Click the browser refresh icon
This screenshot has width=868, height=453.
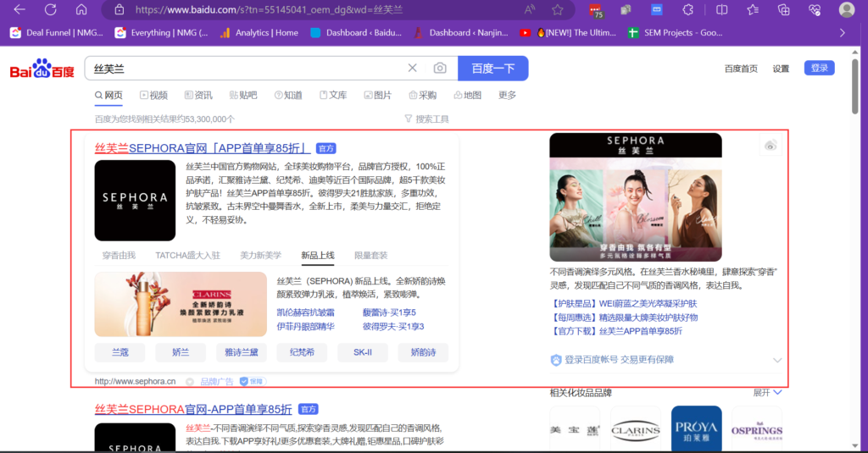[50, 9]
